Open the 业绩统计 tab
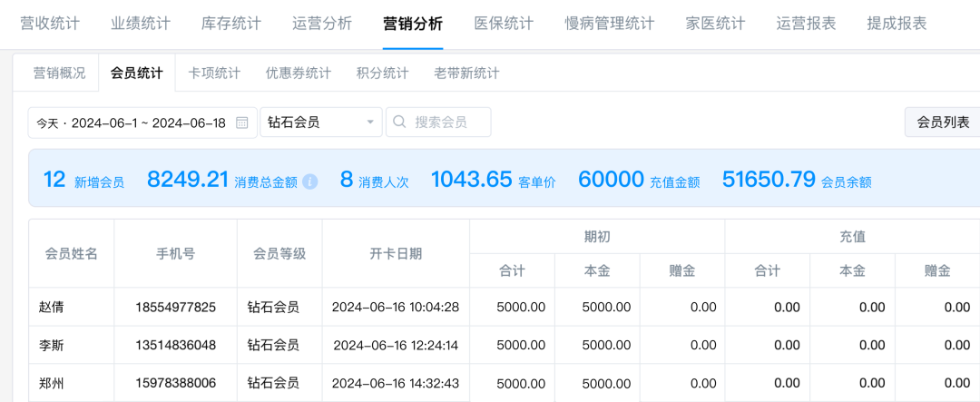This screenshot has width=980, height=402. 141,24
